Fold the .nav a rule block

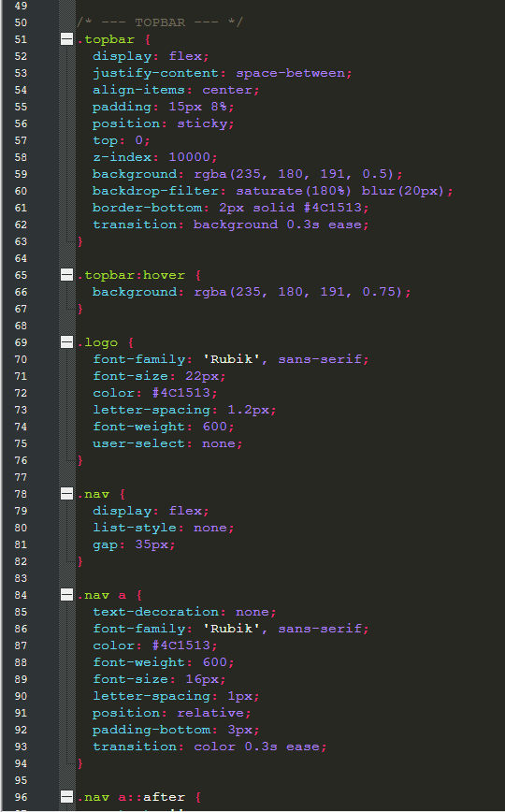66,595
